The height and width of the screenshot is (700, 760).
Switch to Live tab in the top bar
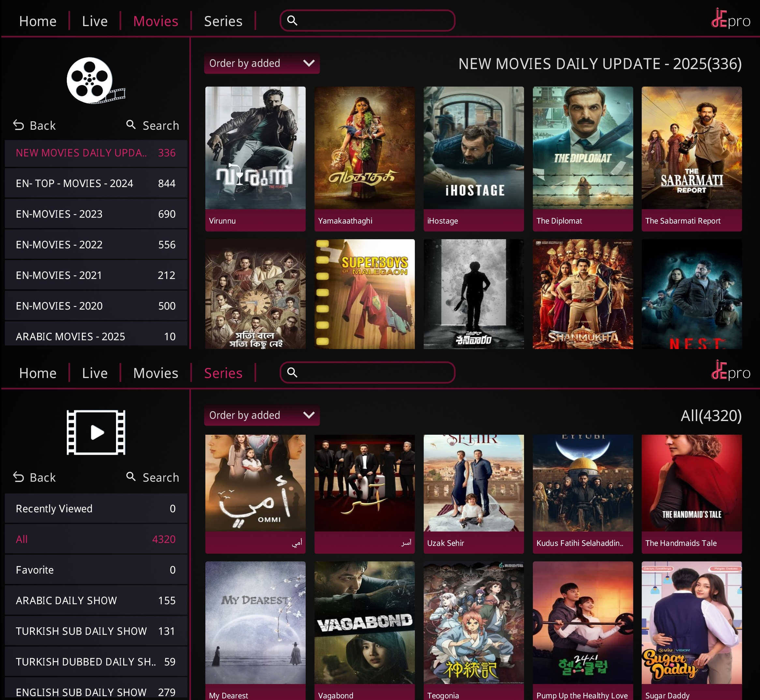[x=95, y=21]
